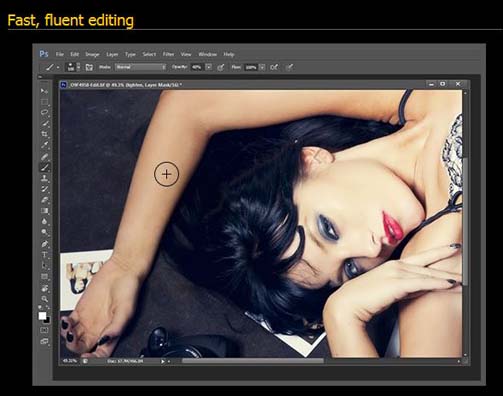Open the Flow slider dropdown arrow

(x=262, y=67)
